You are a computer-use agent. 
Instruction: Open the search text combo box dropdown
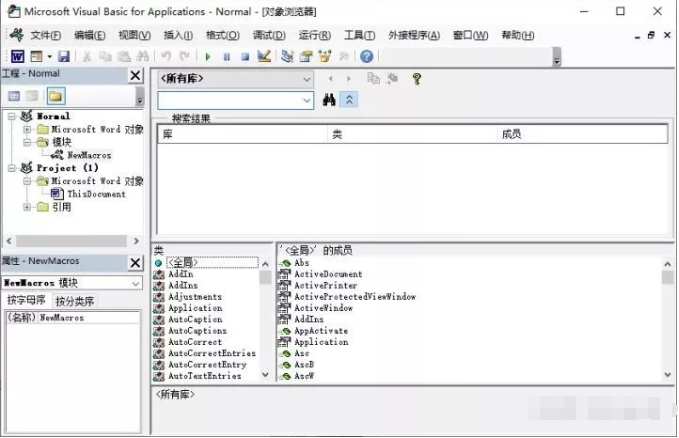coord(307,101)
